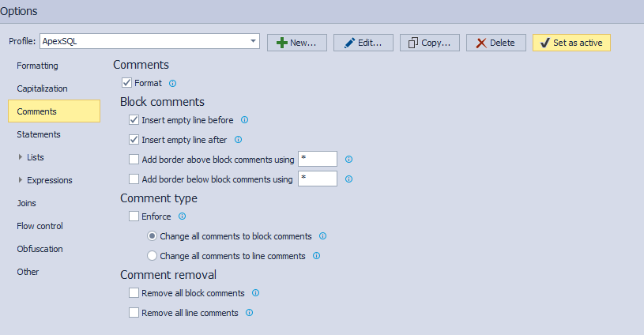Click the New profile button
The height and width of the screenshot is (335, 644).
coord(297,43)
